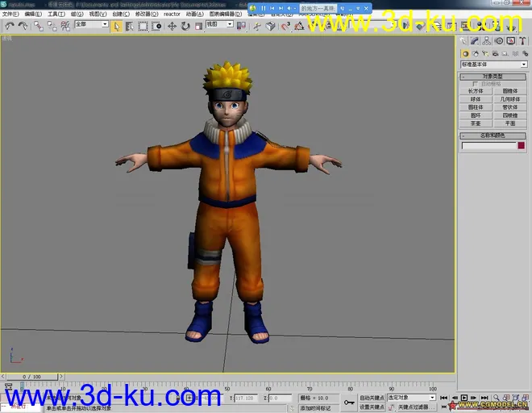This screenshot has width=532, height=413.
Task: Toggle the AutoGrid (自动栅格) checkbox
Action: pyautogui.click(x=475, y=84)
